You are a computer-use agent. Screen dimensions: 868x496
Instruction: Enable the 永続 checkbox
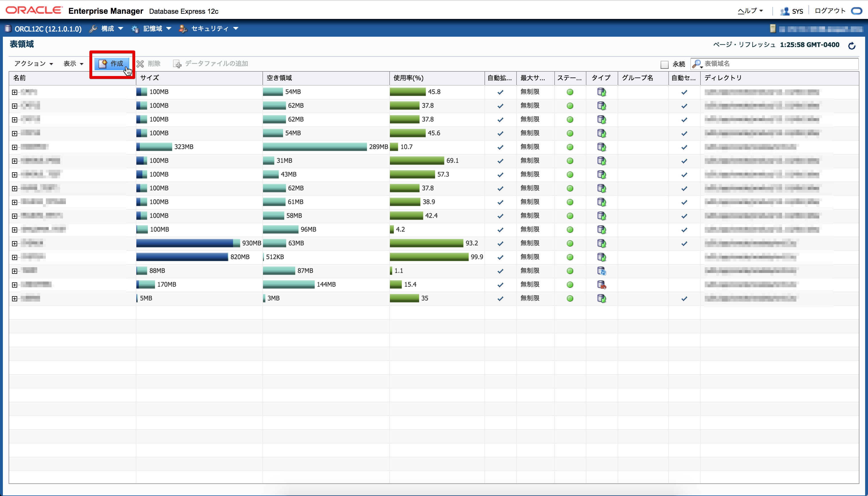[x=664, y=65]
